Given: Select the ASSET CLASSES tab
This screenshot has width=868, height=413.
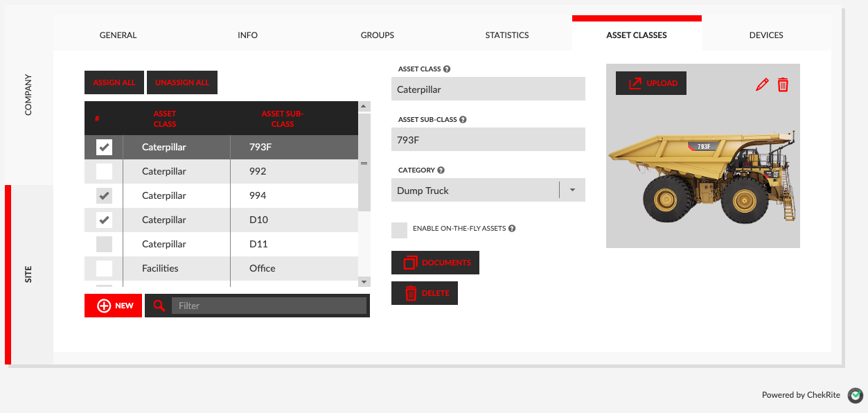Looking at the screenshot, I should tap(637, 35).
